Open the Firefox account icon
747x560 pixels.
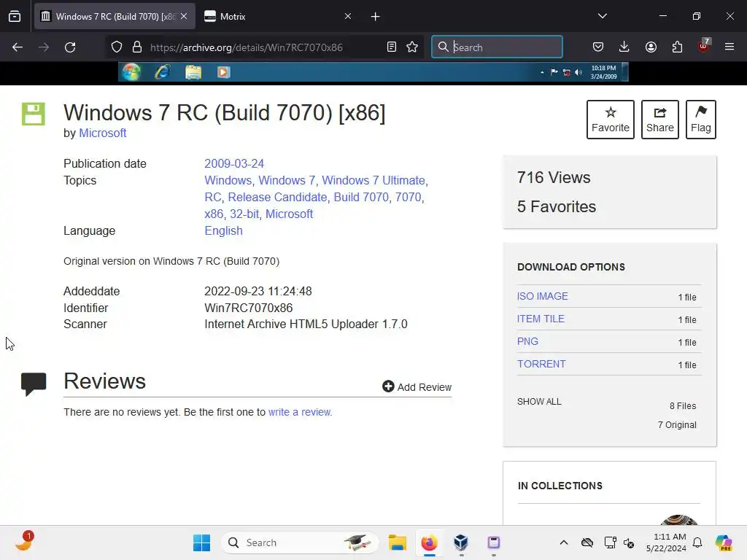coord(651,47)
